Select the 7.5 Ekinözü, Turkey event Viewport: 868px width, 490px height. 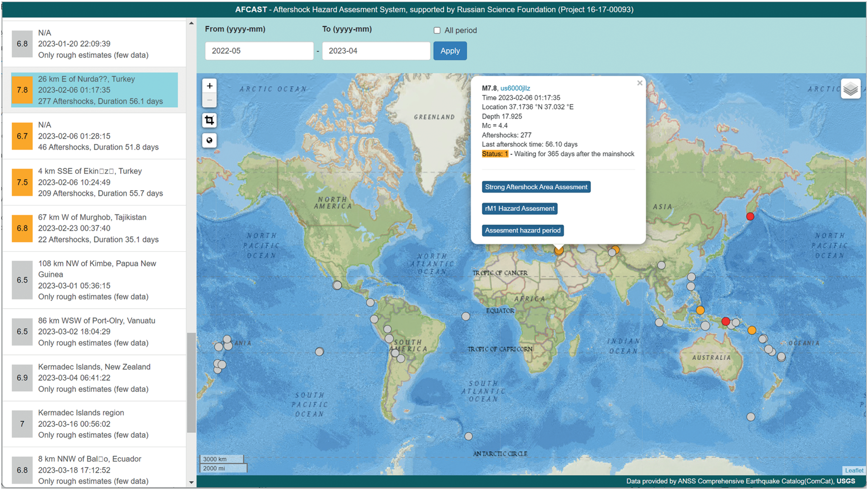[x=94, y=182]
